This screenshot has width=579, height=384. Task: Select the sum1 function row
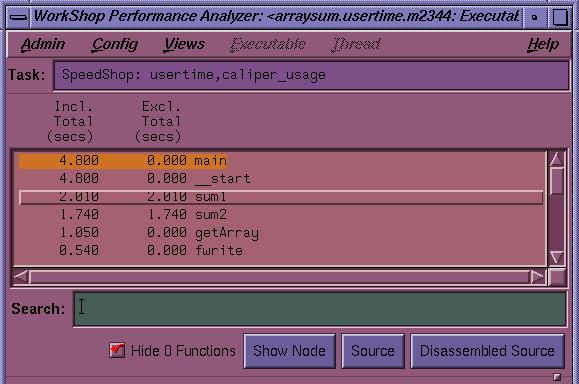(x=281, y=197)
